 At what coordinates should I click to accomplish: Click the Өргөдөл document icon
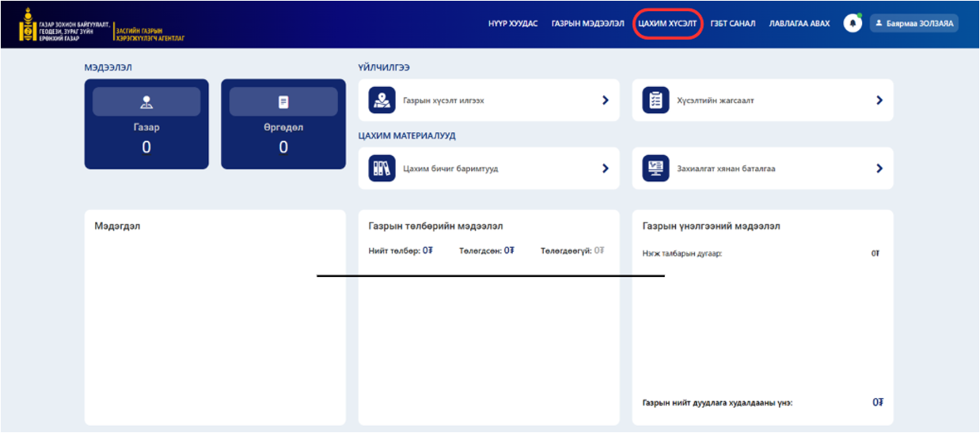pyautogui.click(x=283, y=102)
